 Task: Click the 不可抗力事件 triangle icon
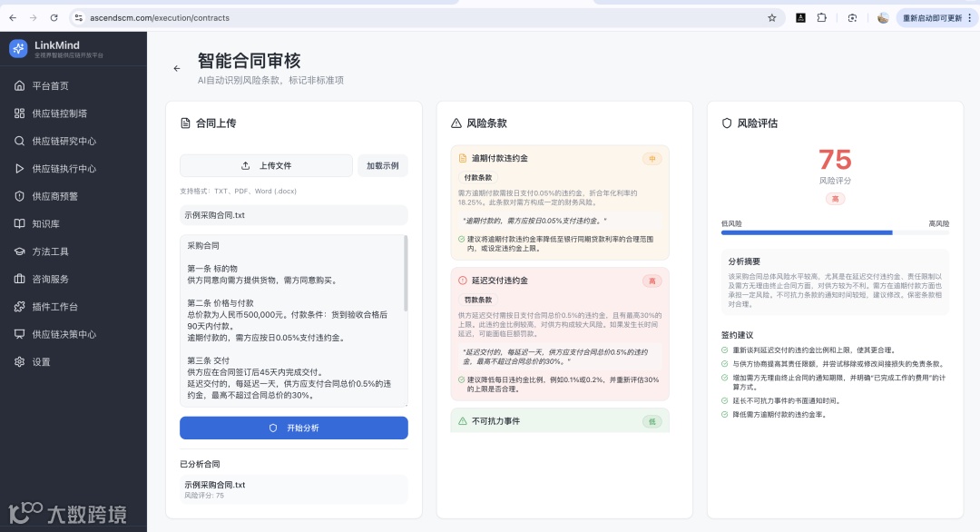(x=463, y=420)
